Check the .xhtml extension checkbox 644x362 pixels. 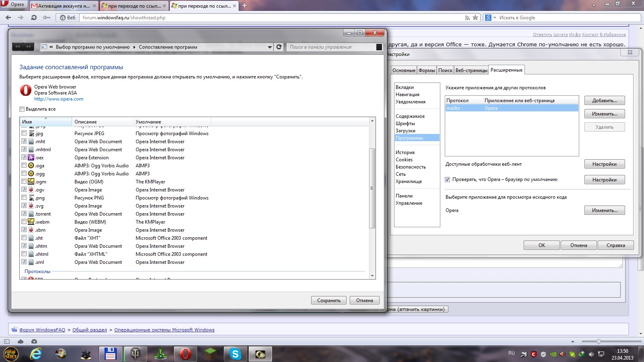coord(24,254)
